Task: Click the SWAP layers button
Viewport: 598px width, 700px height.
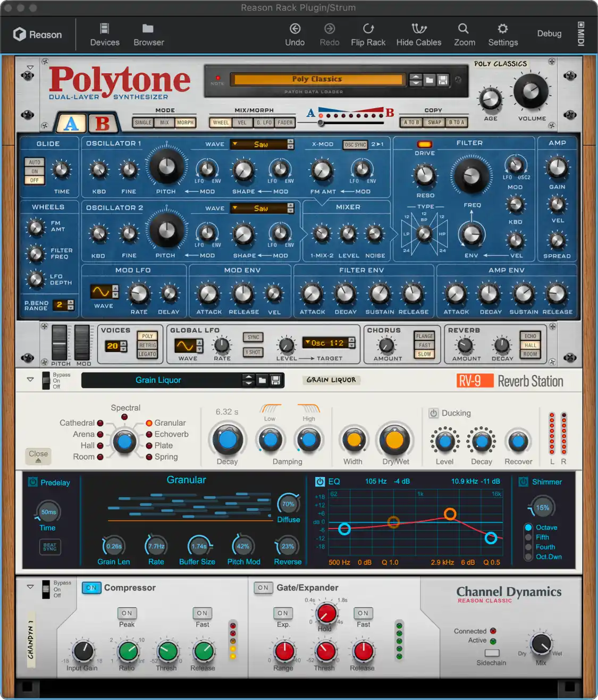Action: 435,123
